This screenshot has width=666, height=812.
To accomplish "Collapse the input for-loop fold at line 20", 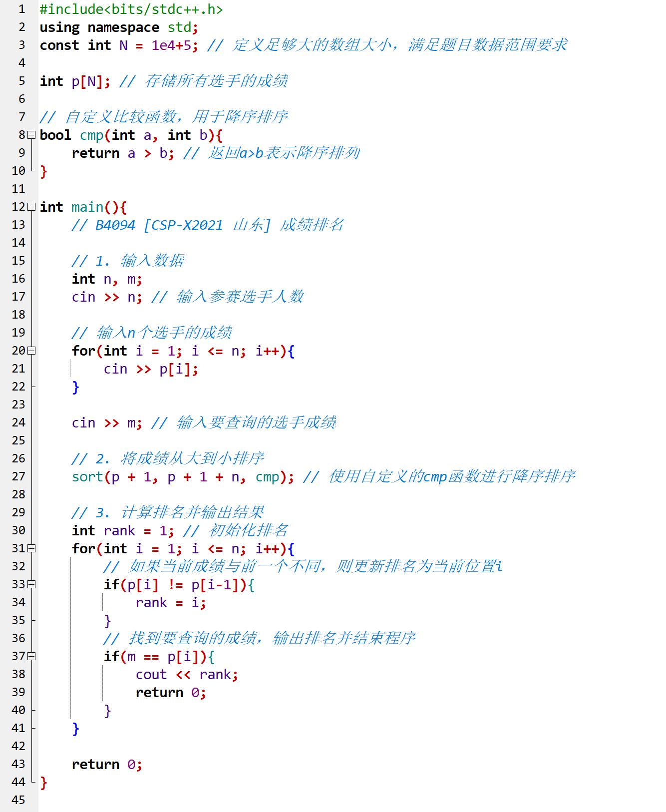I will (x=31, y=351).
